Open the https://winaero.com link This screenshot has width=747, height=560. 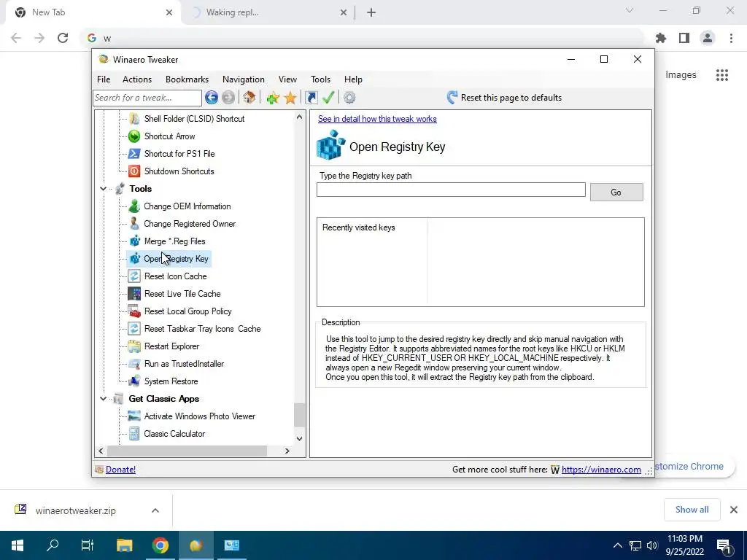[601, 470]
